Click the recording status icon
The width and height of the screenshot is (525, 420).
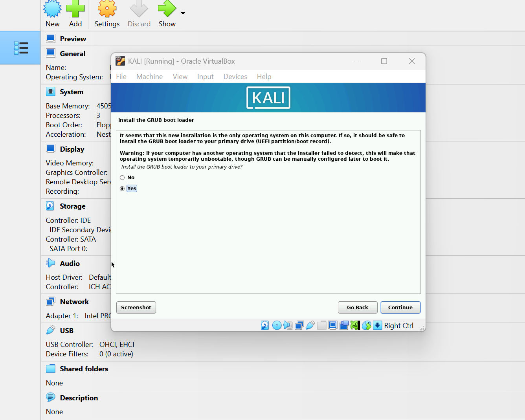click(x=344, y=325)
